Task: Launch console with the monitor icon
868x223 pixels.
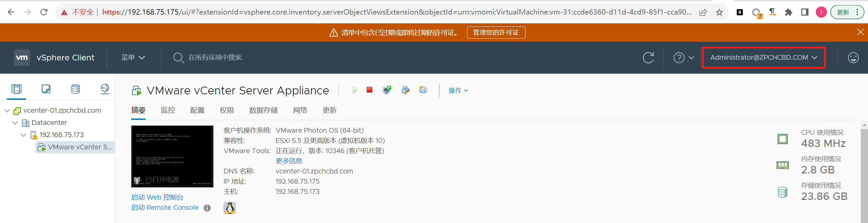Action: click(387, 90)
